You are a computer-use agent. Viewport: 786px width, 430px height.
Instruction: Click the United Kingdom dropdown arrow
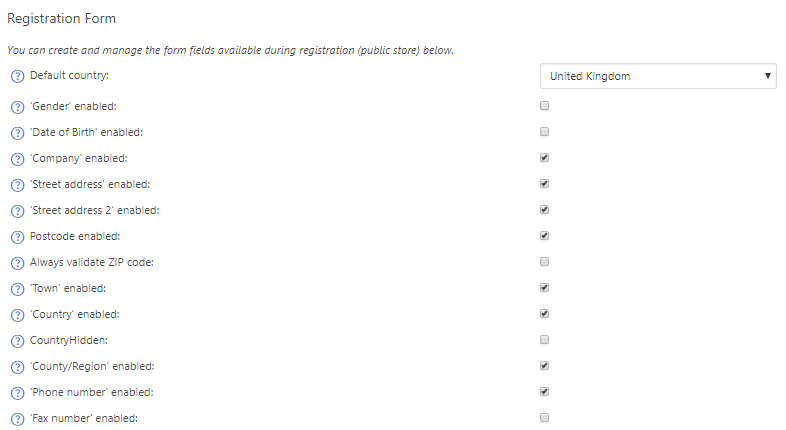(767, 76)
